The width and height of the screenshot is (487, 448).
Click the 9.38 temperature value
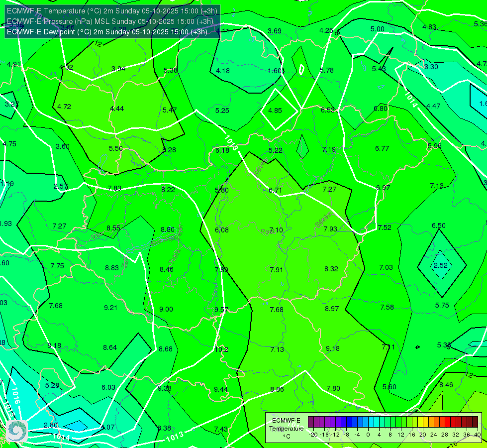coord(164,388)
